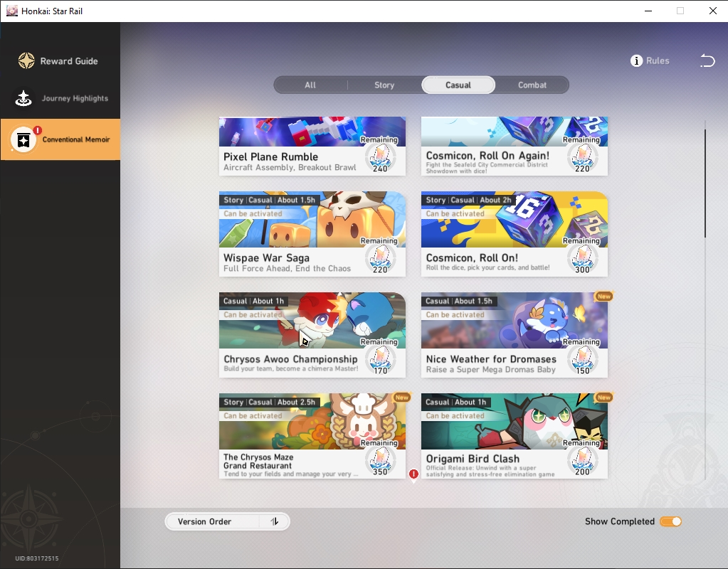Click the back arrow icon
This screenshot has width=728, height=569.
pos(707,60)
